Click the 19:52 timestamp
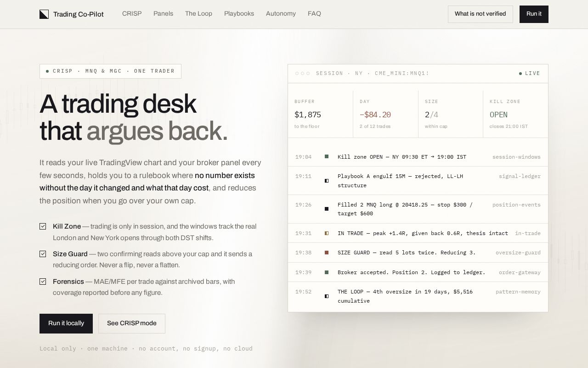Image resolution: width=588 pixels, height=368 pixels. (303, 292)
